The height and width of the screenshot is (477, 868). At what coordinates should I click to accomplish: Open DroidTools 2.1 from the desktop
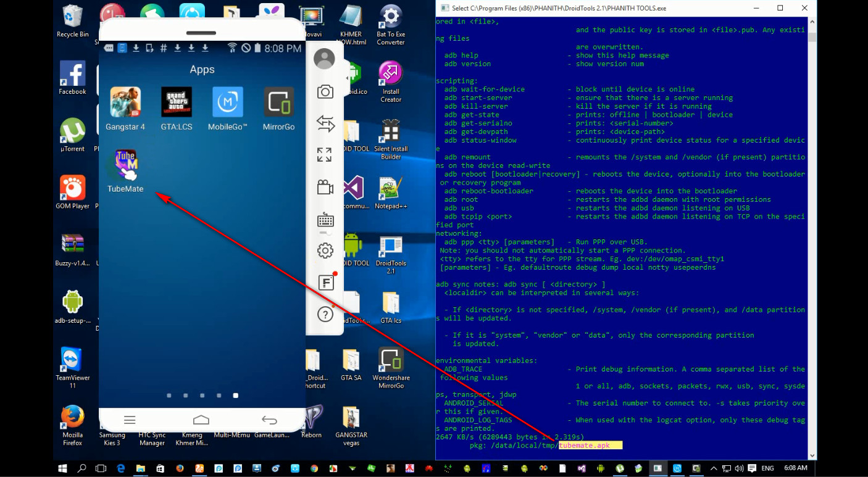tap(391, 250)
